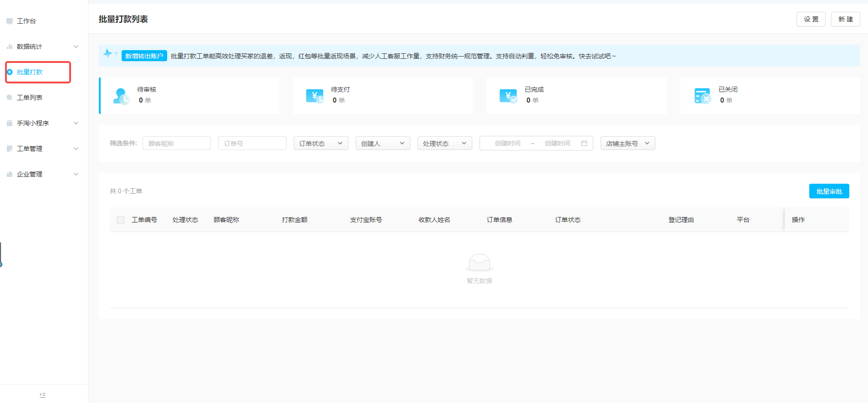
Task: Open 企业管理 in the sidebar
Action: click(30, 174)
